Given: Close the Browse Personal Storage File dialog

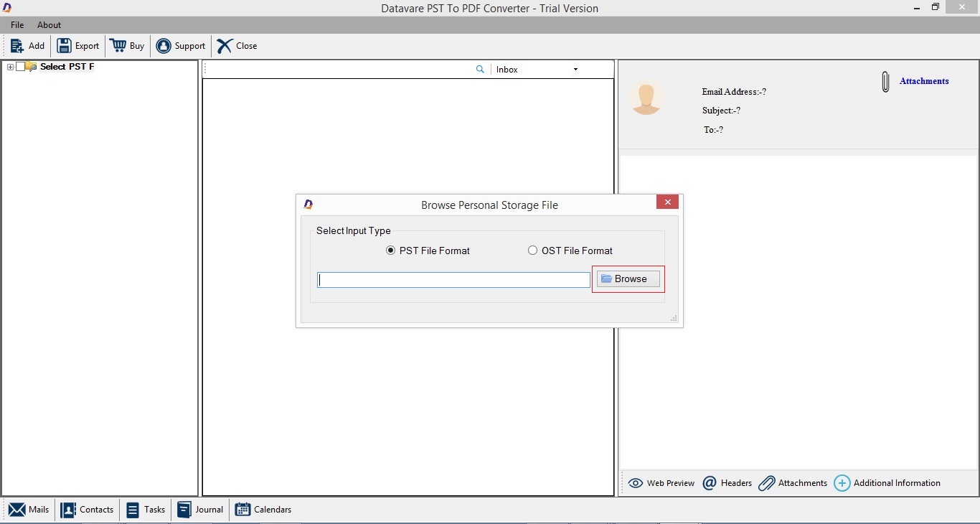Looking at the screenshot, I should tap(667, 202).
